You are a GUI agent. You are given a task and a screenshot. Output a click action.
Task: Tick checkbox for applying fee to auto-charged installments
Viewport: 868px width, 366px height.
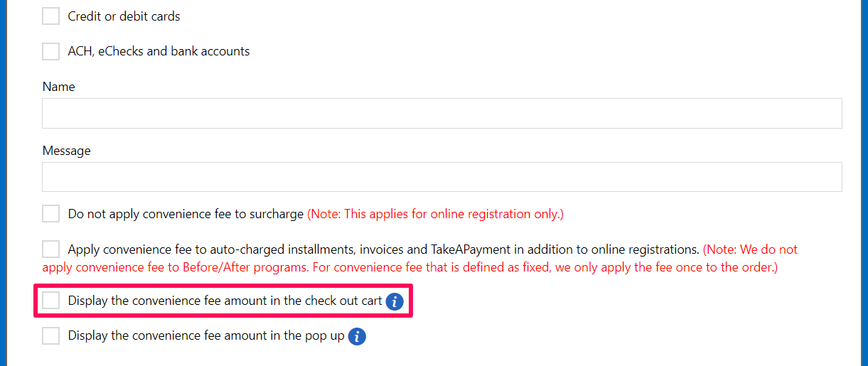click(50, 249)
